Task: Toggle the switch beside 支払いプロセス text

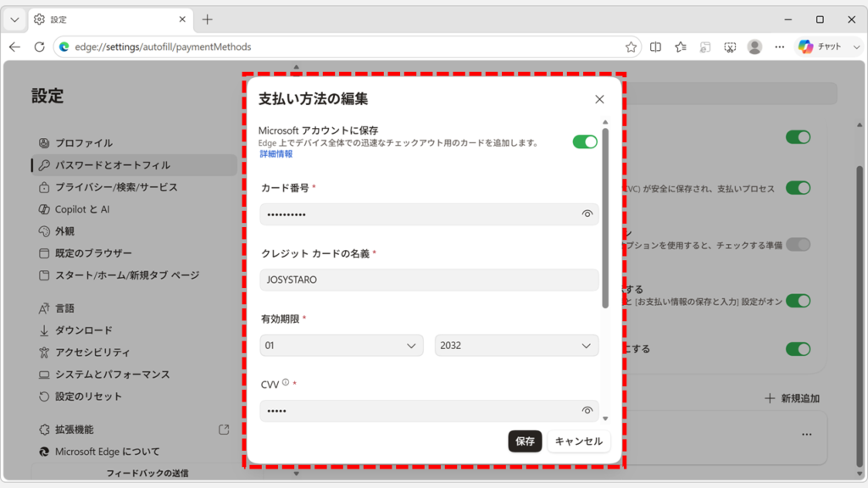Action: pos(798,188)
